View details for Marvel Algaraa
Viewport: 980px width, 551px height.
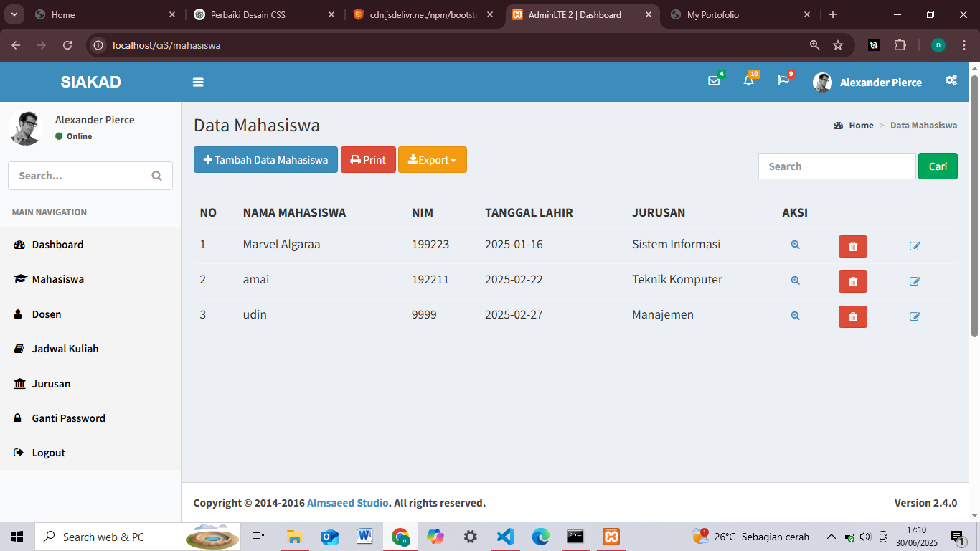point(795,245)
